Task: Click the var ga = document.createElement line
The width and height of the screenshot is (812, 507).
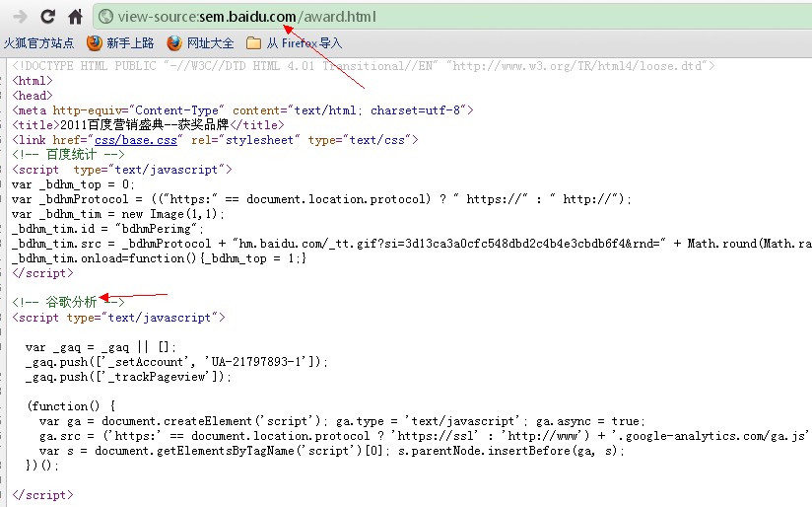Action: tap(342, 421)
